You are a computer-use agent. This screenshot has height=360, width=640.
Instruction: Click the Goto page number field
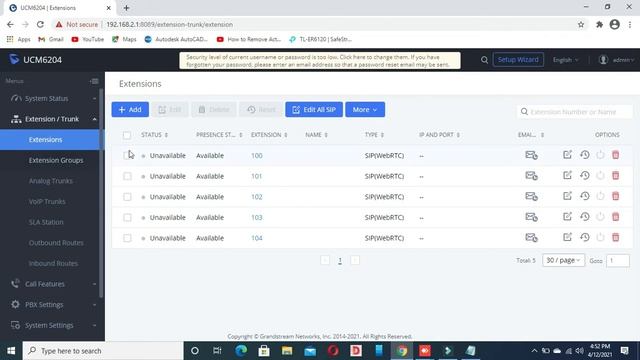618,260
